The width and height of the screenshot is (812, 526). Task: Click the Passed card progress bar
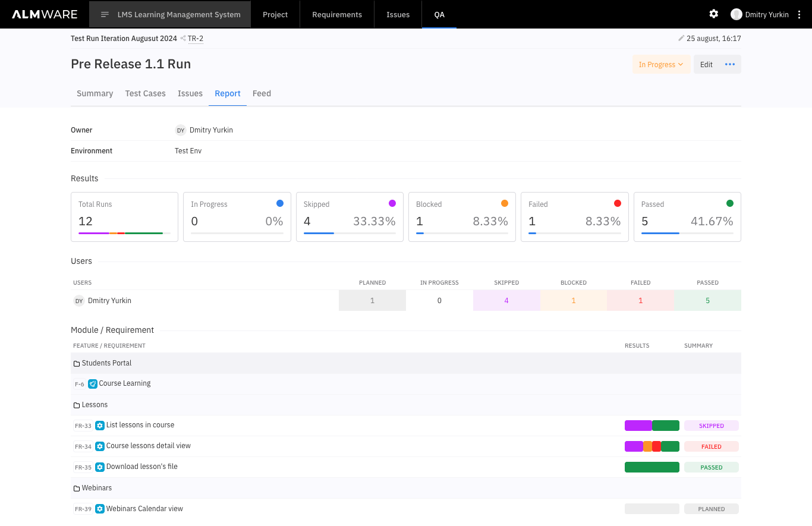(x=687, y=233)
